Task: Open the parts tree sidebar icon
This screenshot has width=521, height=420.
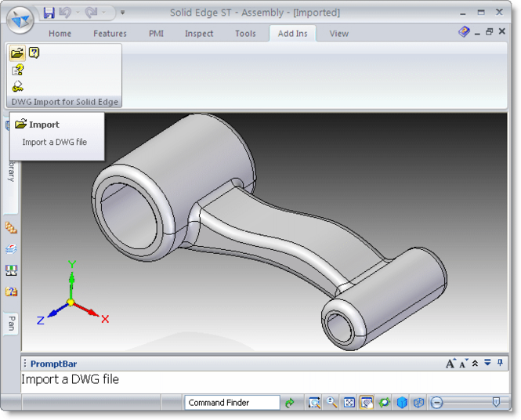Action: (11, 227)
